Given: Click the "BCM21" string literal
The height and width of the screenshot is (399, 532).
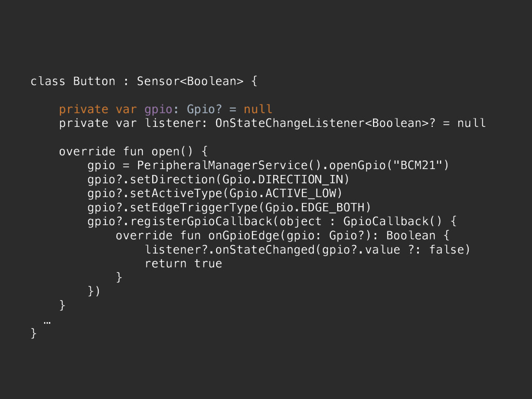Looking at the screenshot, I should pos(418,165).
